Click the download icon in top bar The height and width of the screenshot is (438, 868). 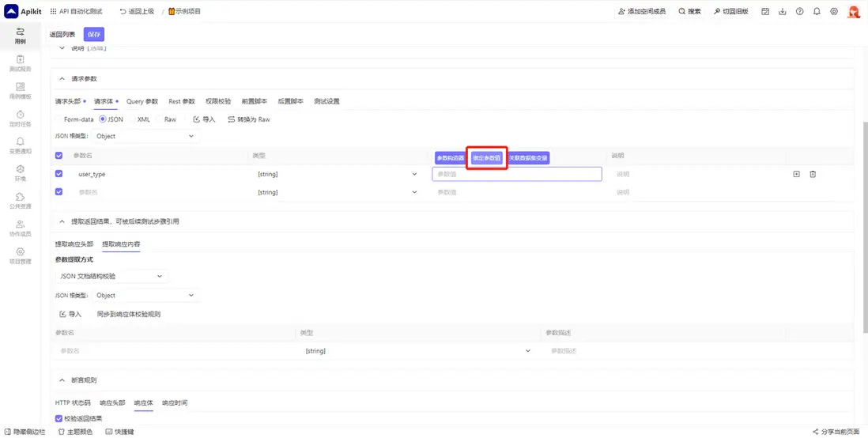782,11
